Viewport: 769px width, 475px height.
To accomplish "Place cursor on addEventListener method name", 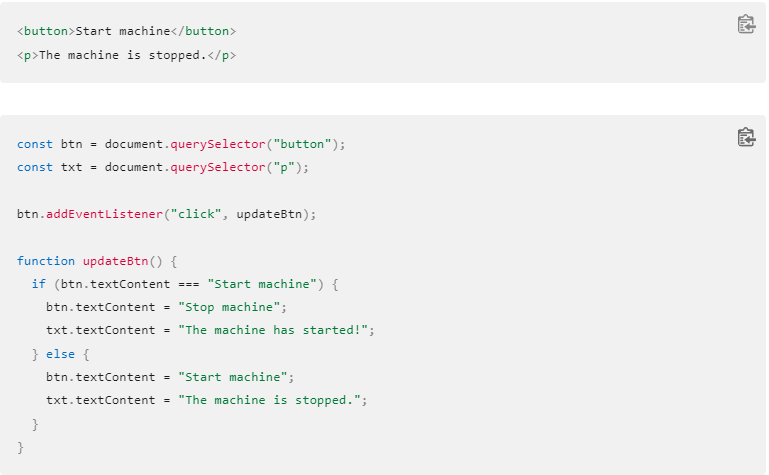I will coord(104,214).
